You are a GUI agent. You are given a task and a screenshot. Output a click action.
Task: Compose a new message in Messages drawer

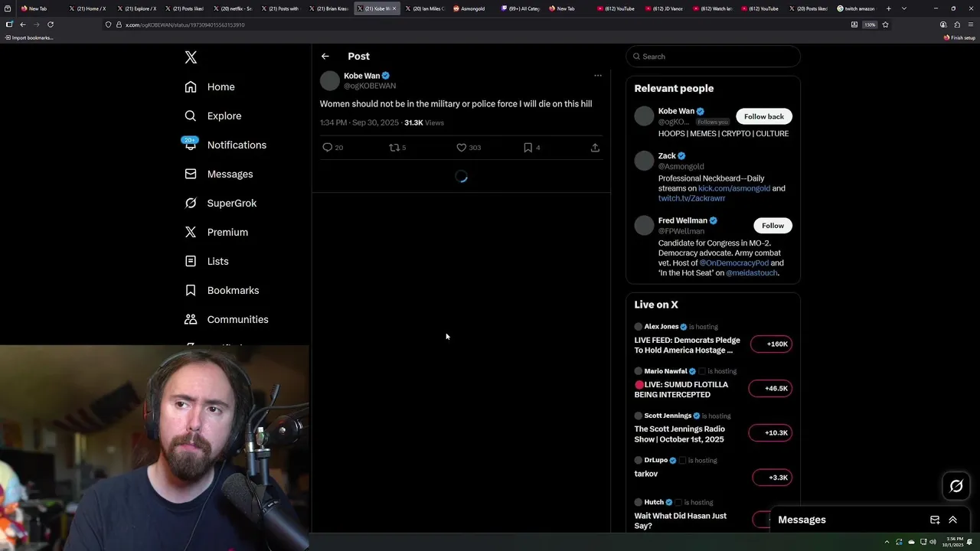(935, 520)
